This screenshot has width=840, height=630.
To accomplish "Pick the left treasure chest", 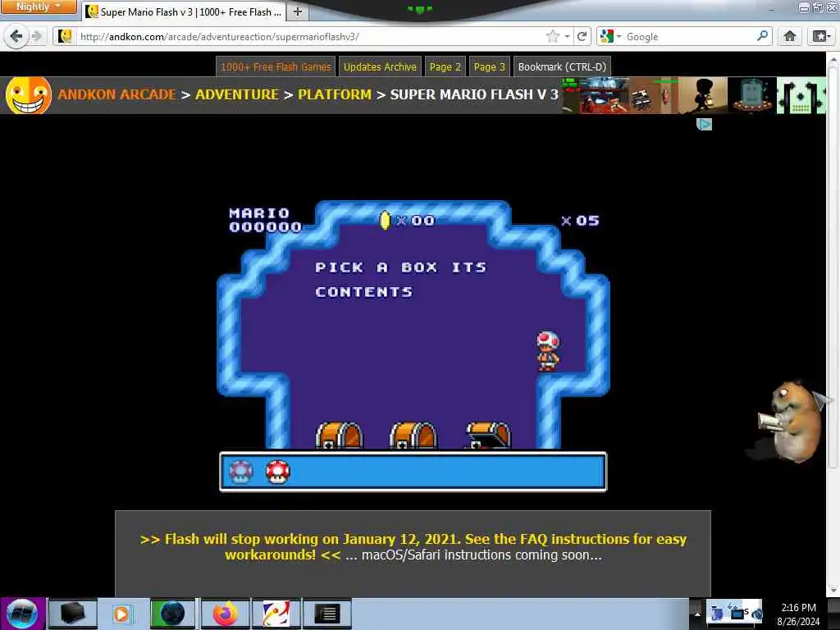I will click(339, 435).
